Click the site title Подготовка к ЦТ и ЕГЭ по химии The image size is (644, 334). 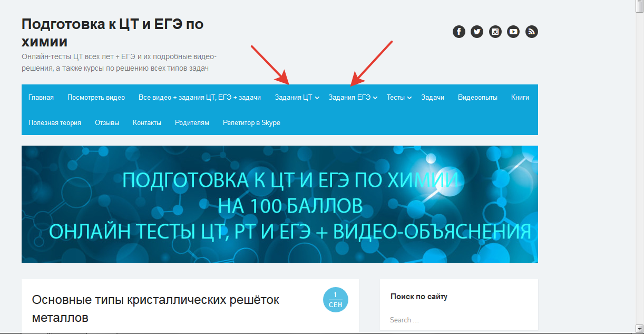pos(113,32)
